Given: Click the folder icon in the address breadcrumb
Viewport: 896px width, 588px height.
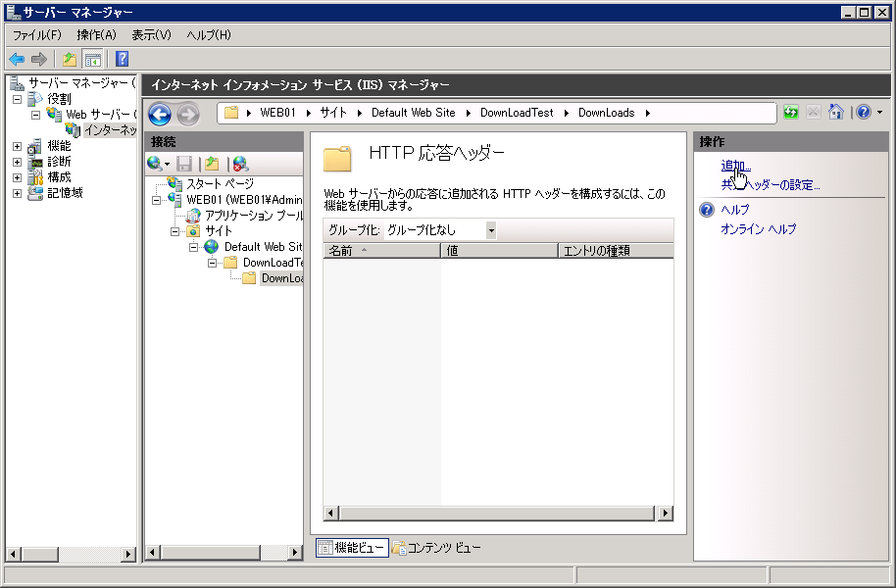Looking at the screenshot, I should coord(231,113).
